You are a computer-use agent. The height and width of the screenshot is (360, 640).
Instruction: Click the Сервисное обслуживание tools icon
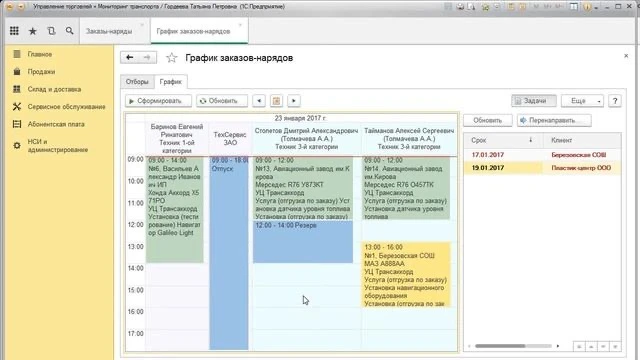[17, 107]
